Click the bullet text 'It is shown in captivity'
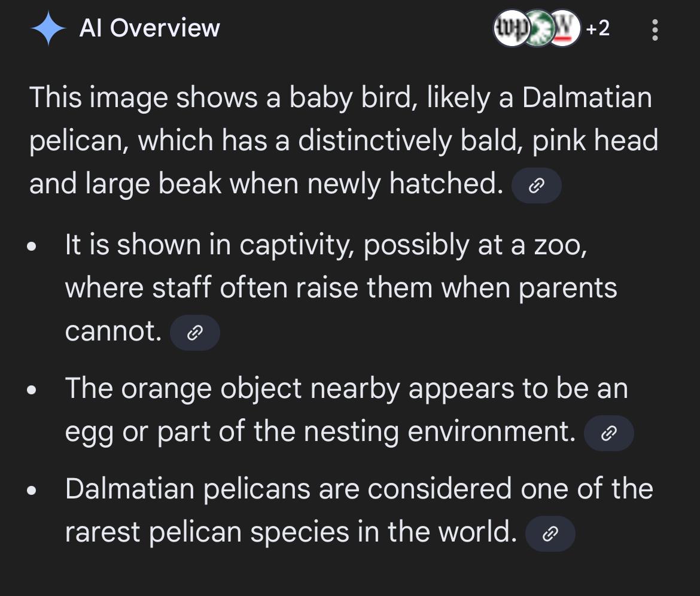Image resolution: width=700 pixels, height=596 pixels. [x=326, y=245]
